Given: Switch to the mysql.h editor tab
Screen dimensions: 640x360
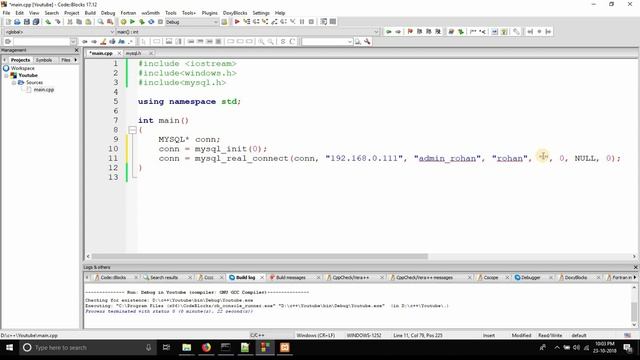Looking at the screenshot, I should 133,53.
